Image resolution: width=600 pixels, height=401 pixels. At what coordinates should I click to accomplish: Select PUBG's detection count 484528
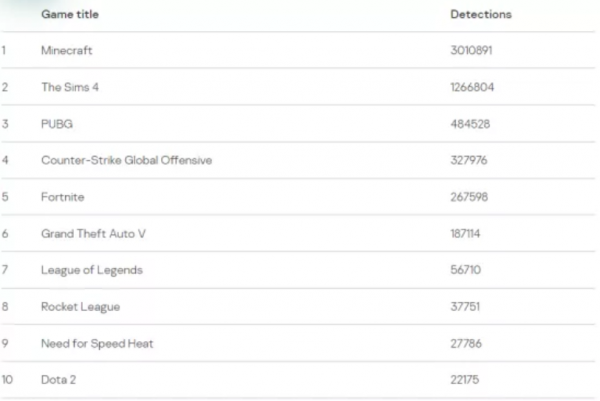click(470, 124)
